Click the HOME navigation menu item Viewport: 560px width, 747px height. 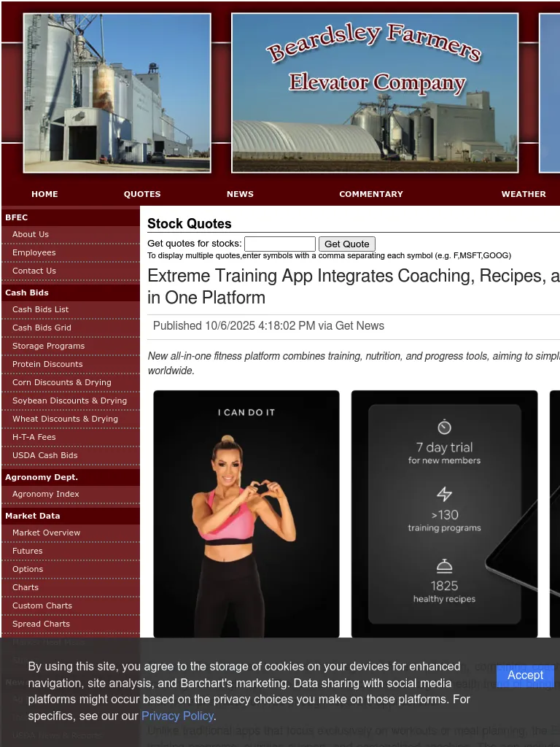pos(44,194)
